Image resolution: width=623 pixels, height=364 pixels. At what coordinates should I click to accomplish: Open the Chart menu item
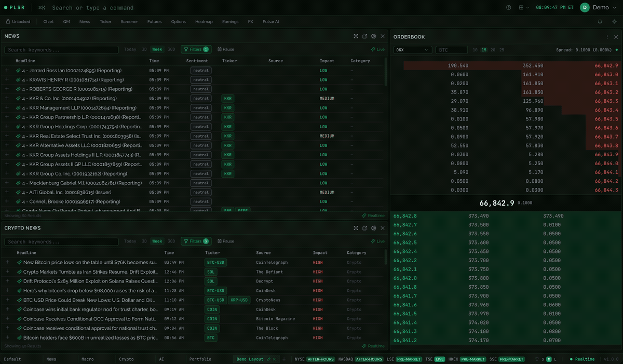[x=48, y=22]
